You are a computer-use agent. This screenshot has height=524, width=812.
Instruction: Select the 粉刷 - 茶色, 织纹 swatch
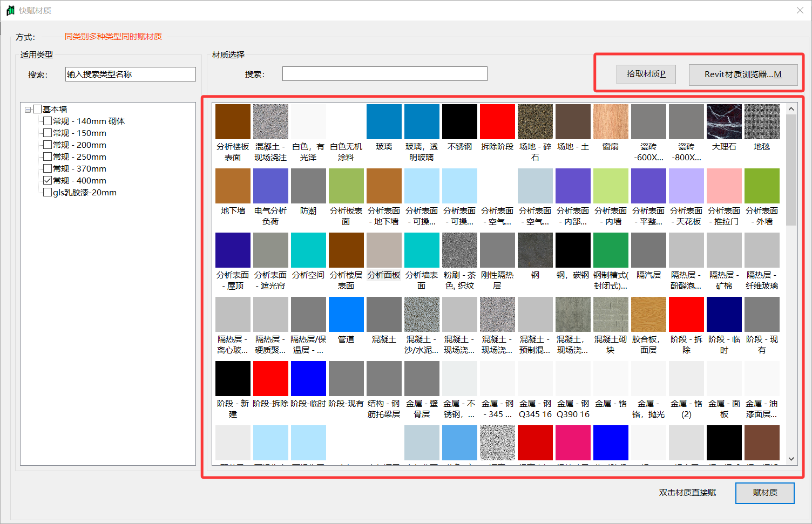pyautogui.click(x=459, y=250)
